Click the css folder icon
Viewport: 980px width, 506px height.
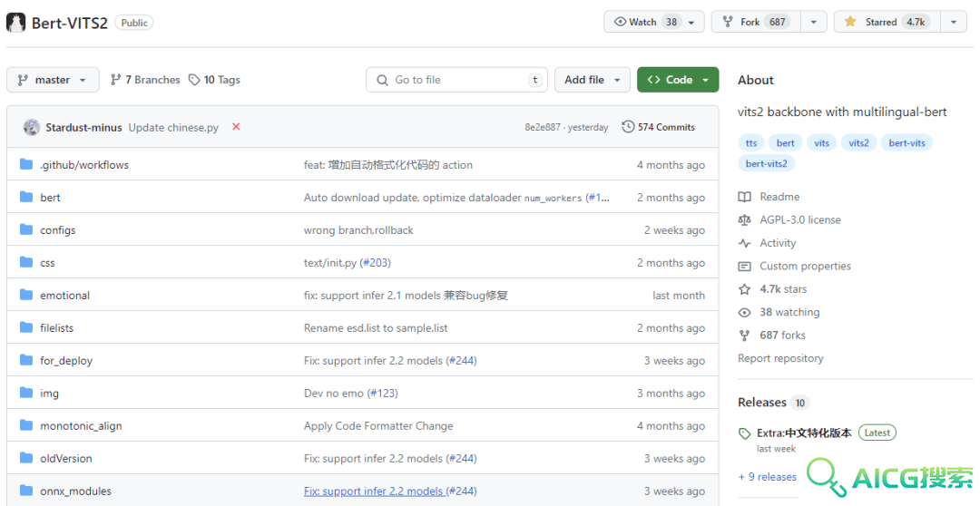click(26, 262)
